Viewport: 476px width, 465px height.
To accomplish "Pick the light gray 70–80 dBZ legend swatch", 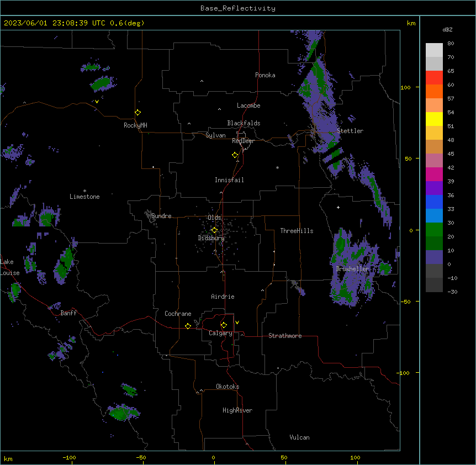I will pos(434,50).
